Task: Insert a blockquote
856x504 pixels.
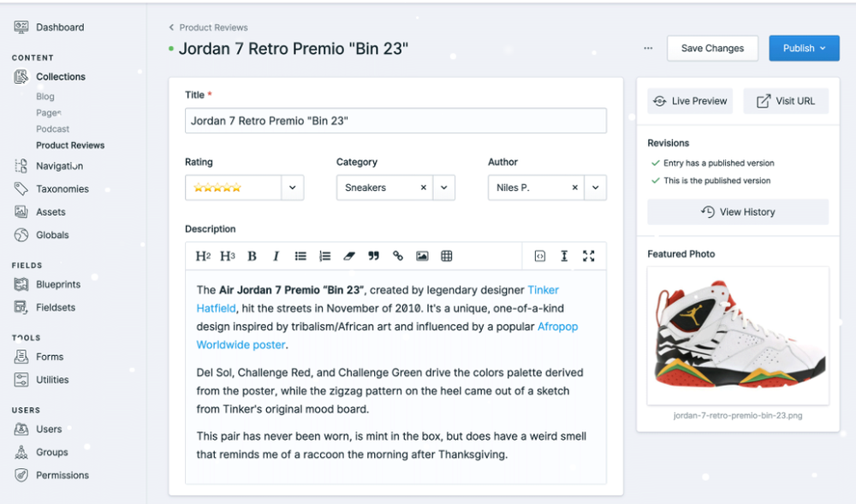Action: pyautogui.click(x=373, y=256)
